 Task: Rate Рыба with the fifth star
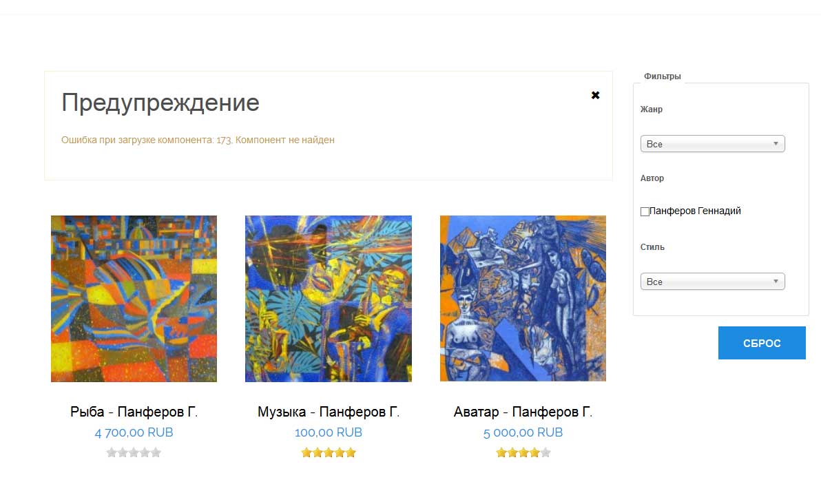(x=156, y=453)
